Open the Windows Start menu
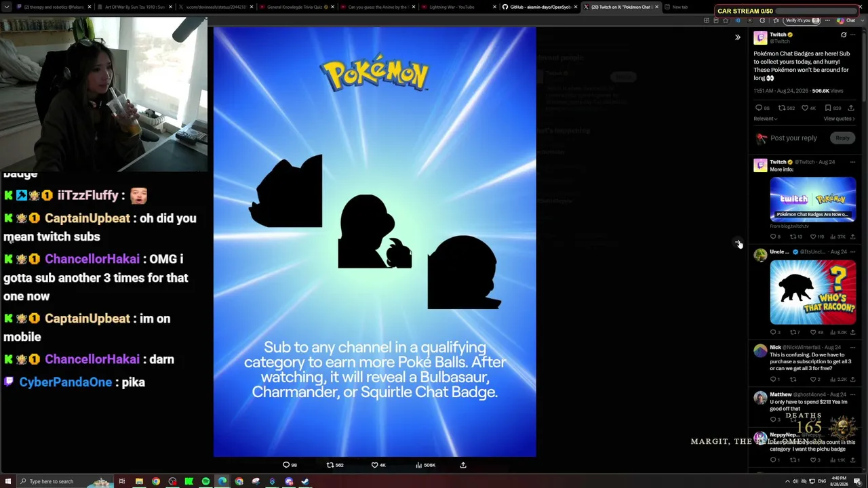This screenshot has width=868, height=488. [x=8, y=481]
